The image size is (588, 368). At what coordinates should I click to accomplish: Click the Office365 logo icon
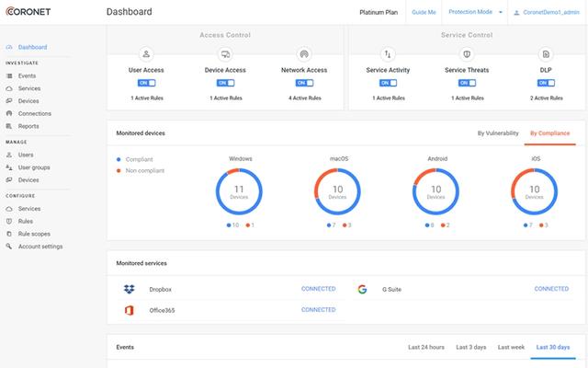click(x=130, y=310)
